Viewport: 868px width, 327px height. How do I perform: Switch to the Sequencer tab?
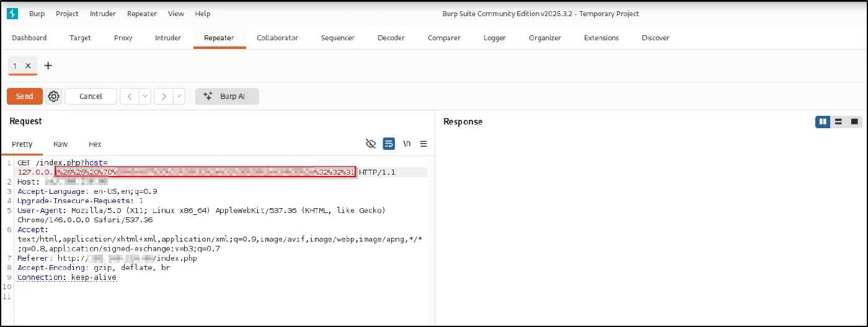338,38
